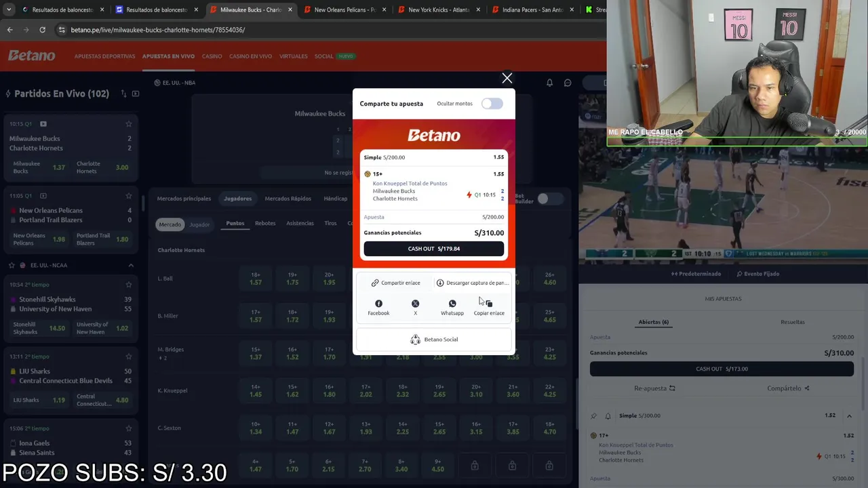Screen dimensions: 868x488
Task: Share bet via Facebook icon
Action: click(378, 308)
